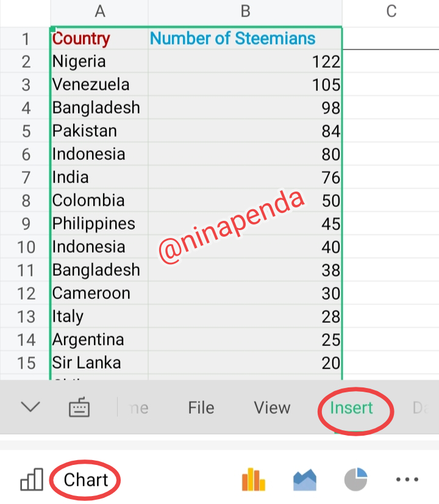
Task: Click the chart outline icon beside Chart
Action: 32,480
